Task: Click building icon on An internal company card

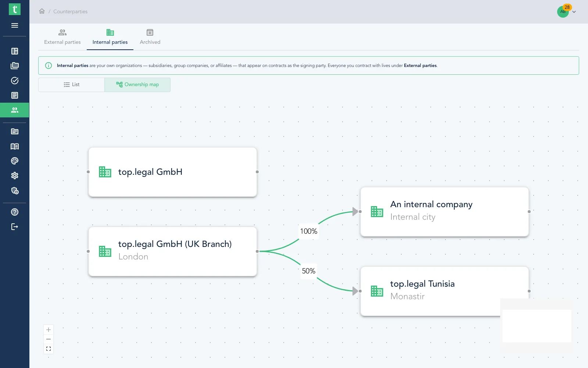Action: pos(377,212)
